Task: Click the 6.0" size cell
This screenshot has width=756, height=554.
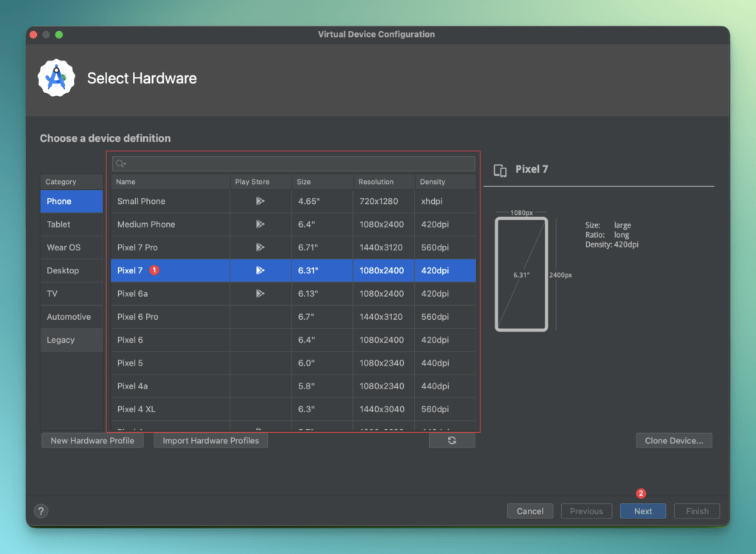Action: point(323,363)
